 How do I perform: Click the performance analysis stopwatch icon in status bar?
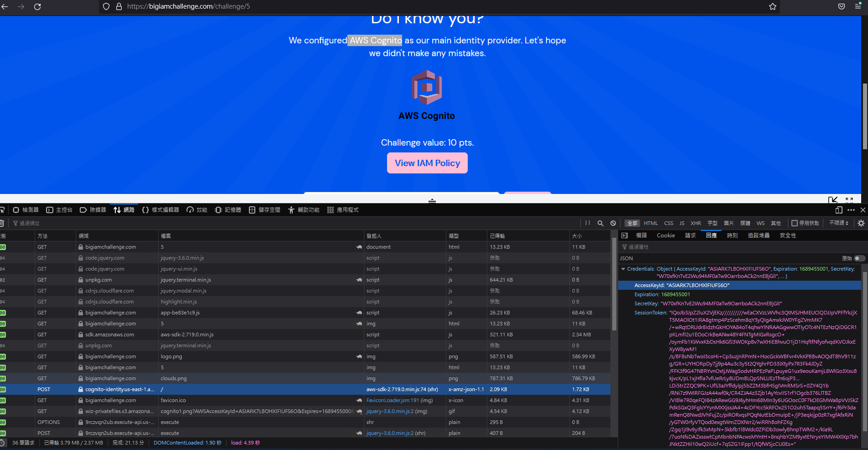tap(2, 443)
